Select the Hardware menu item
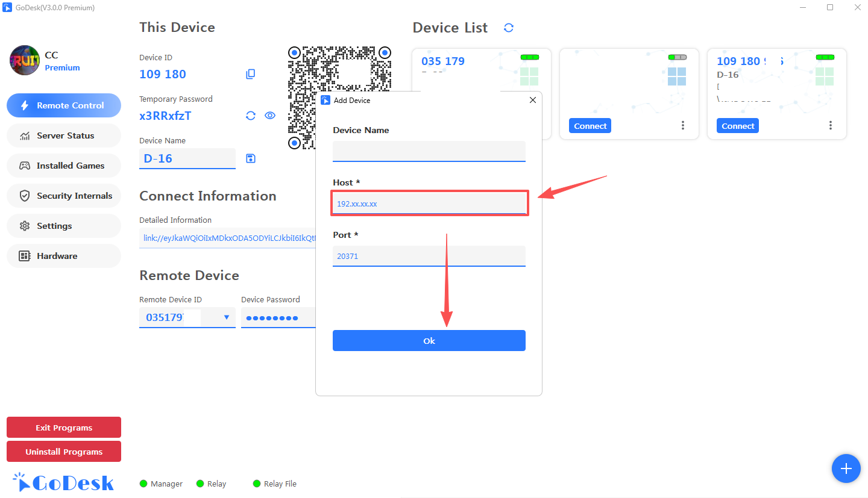The width and height of the screenshot is (868, 498). [x=64, y=256]
